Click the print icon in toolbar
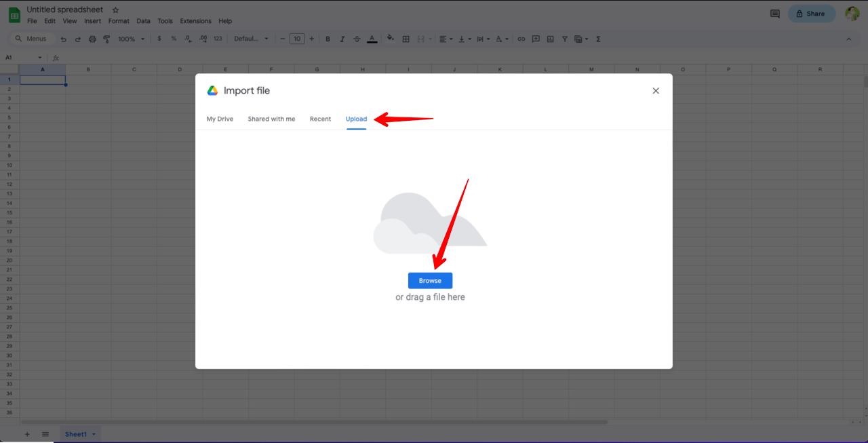 point(92,39)
